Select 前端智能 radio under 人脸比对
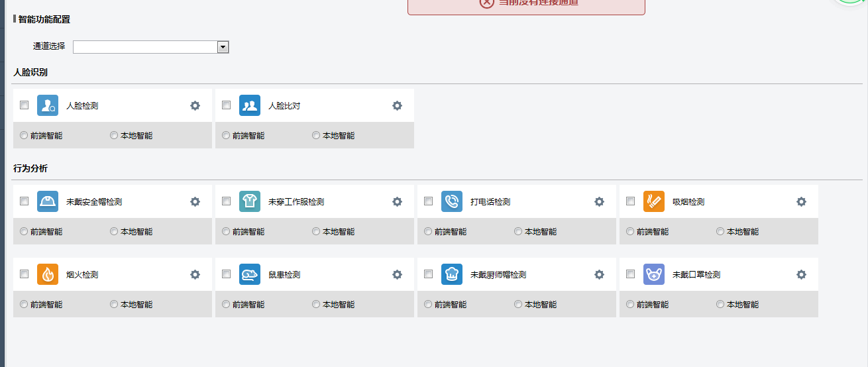This screenshot has width=868, height=367. (227, 135)
